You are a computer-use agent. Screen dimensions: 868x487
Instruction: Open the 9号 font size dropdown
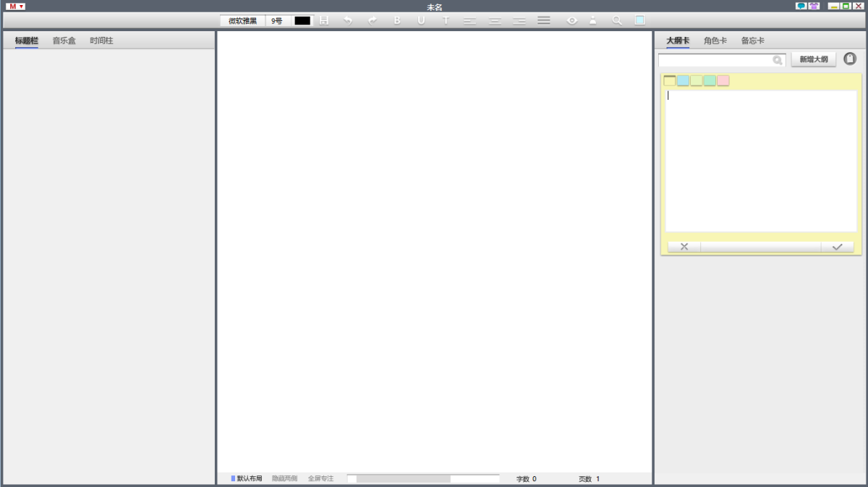[277, 20]
